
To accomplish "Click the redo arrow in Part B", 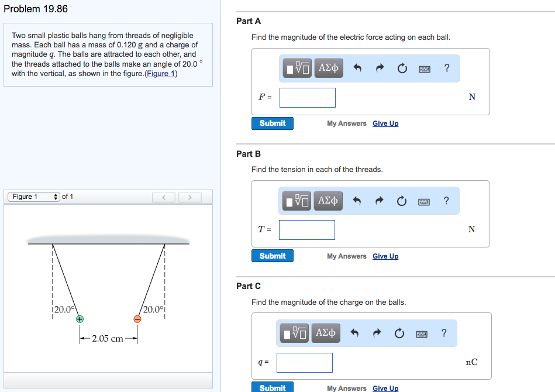I will [379, 201].
